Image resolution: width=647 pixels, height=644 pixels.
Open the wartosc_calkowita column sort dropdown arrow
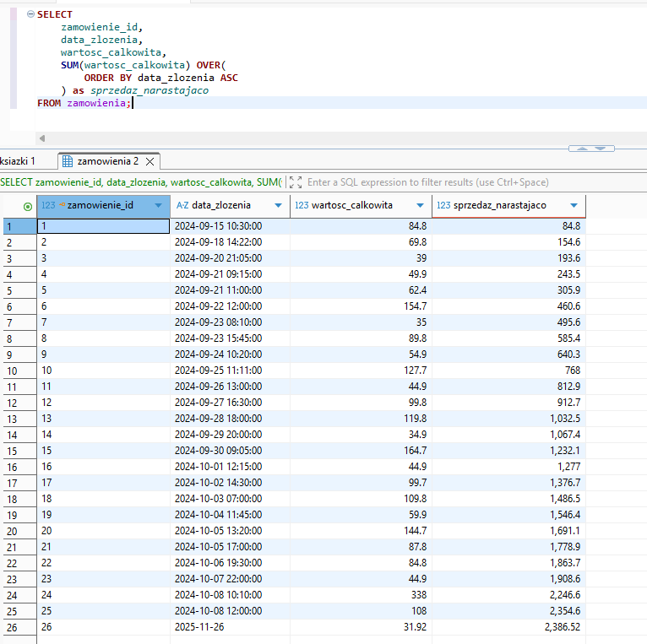421,205
